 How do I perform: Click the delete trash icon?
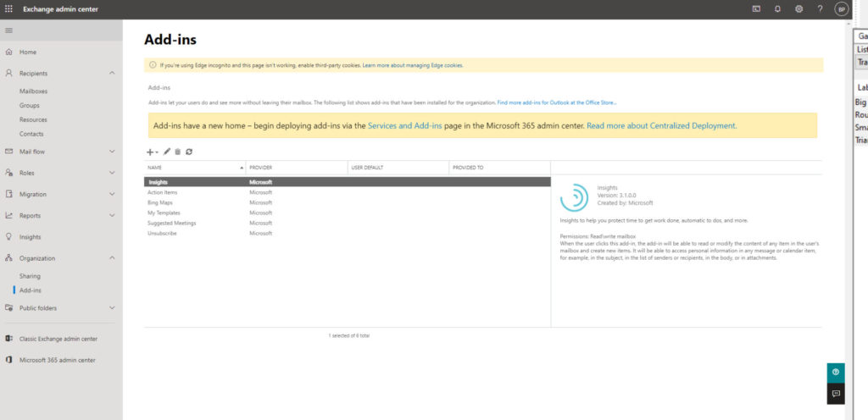coord(178,152)
